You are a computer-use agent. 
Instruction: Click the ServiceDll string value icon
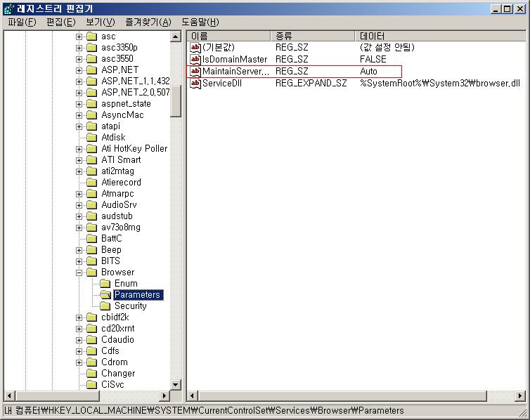coord(195,83)
